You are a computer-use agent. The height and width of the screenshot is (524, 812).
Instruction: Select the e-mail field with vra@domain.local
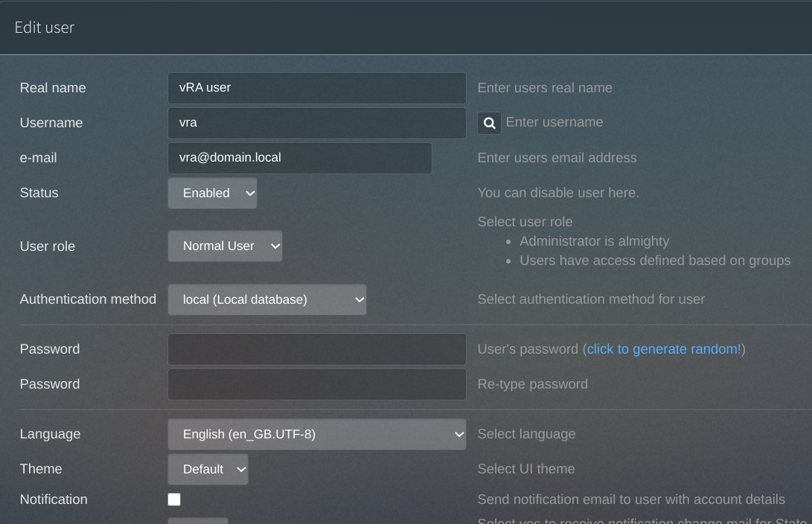(x=300, y=158)
